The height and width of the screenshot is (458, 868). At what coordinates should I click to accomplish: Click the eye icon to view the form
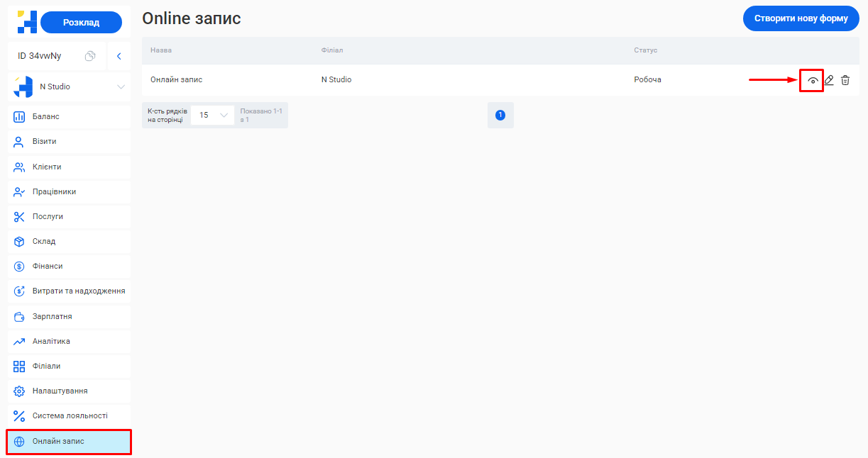[812, 81]
